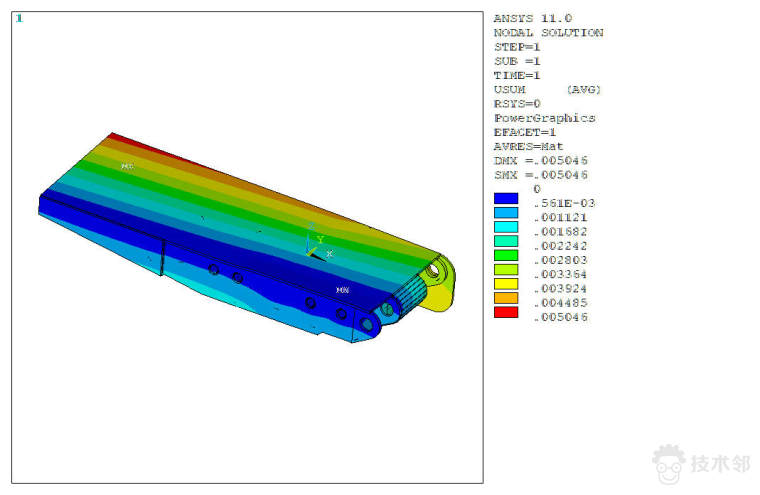Click the 'USUM' label
Image resolution: width=760 pixels, height=495 pixels.
(x=509, y=90)
